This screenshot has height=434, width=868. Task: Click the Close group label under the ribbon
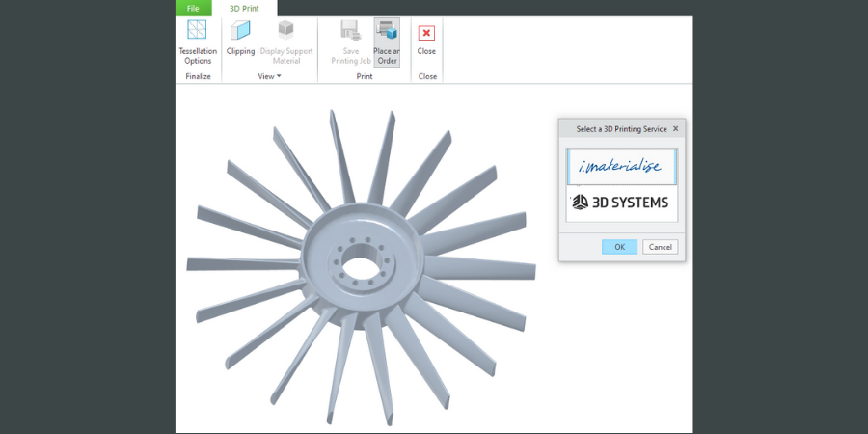coord(426,76)
